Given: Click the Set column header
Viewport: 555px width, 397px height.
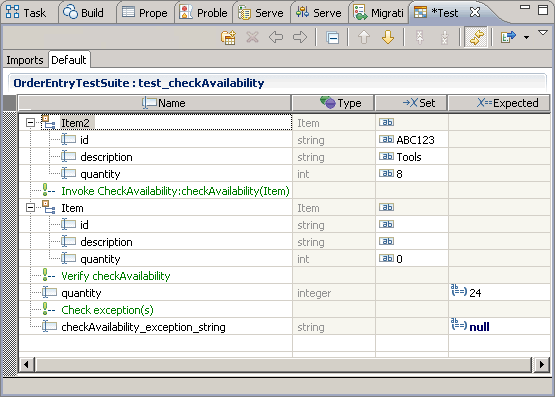Looking at the screenshot, I should tap(411, 103).
